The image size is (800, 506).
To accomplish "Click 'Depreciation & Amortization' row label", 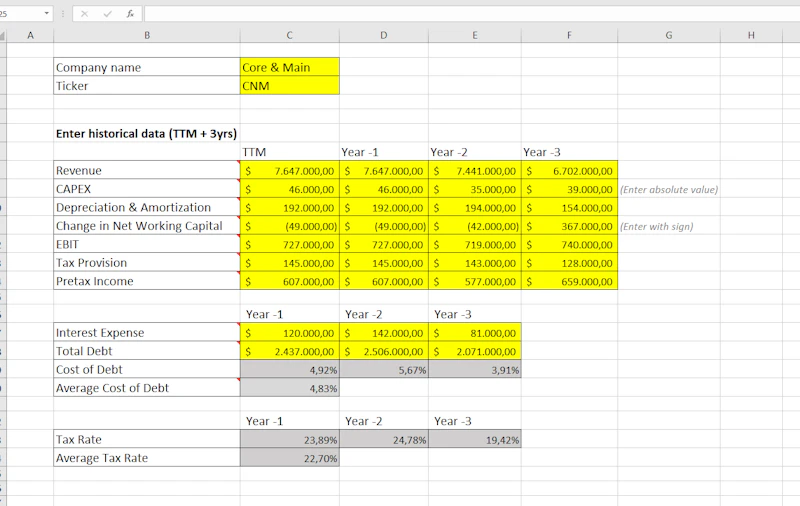I will tap(147, 207).
